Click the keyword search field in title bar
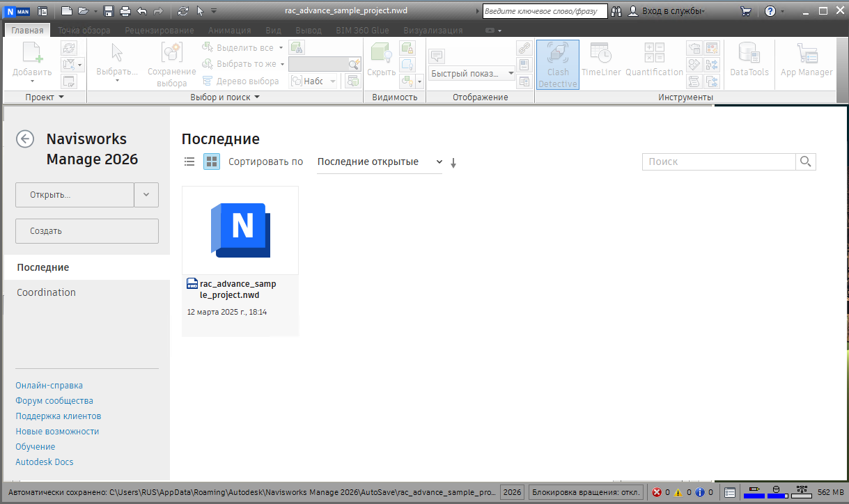The height and width of the screenshot is (504, 849). pyautogui.click(x=544, y=11)
